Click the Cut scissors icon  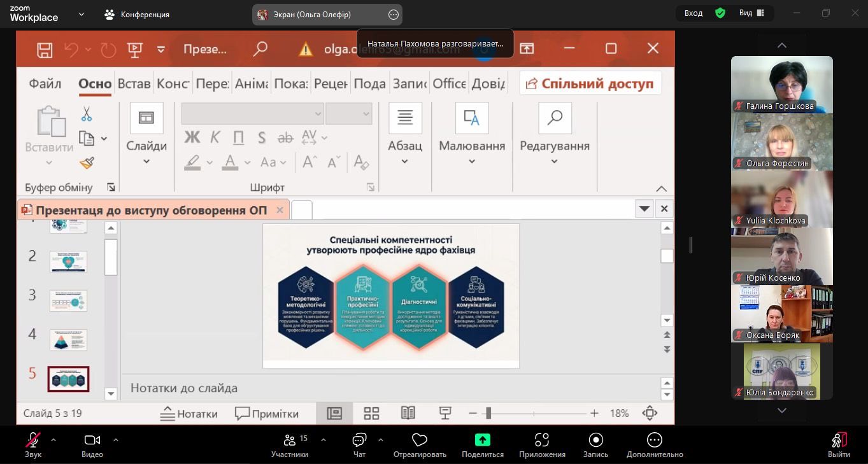pos(87,114)
